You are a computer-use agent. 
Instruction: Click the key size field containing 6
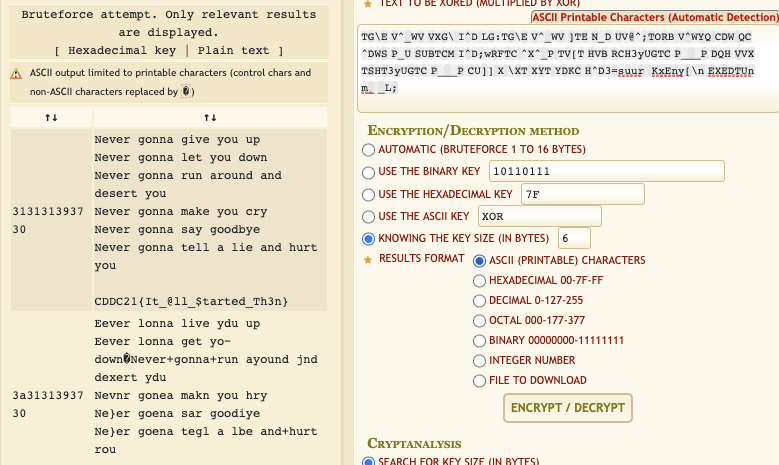pos(574,238)
